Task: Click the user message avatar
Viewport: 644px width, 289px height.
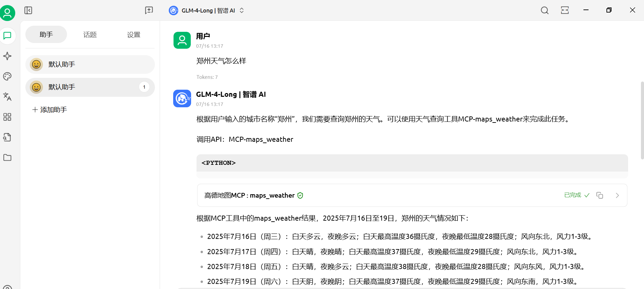Action: [x=182, y=40]
